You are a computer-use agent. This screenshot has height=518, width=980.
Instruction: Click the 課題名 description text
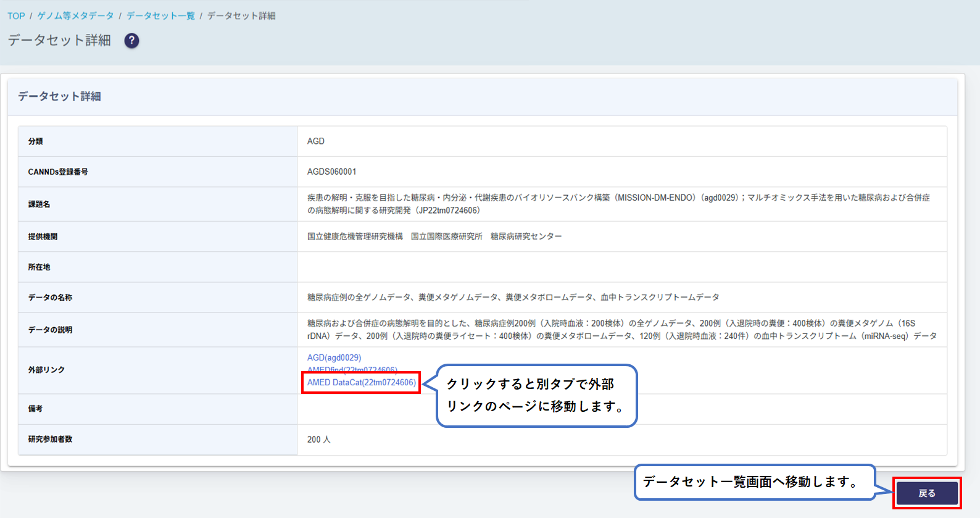pyautogui.click(x=618, y=204)
